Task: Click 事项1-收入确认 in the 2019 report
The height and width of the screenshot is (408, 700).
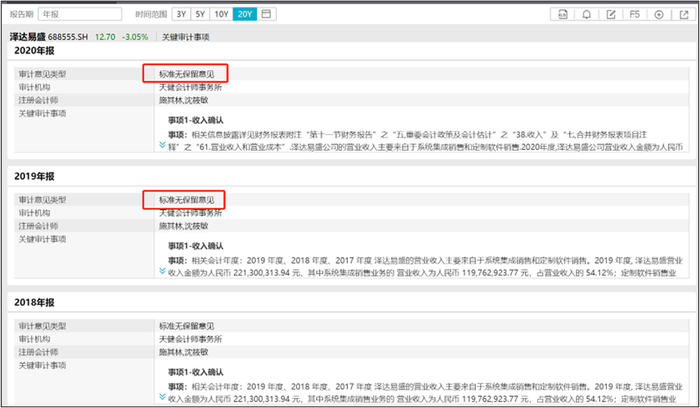Action: click(x=196, y=246)
